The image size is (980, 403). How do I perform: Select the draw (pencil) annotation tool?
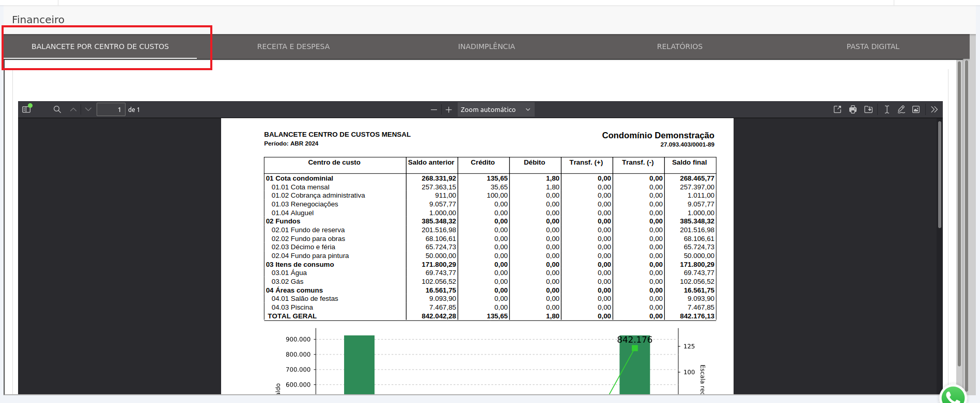point(901,109)
